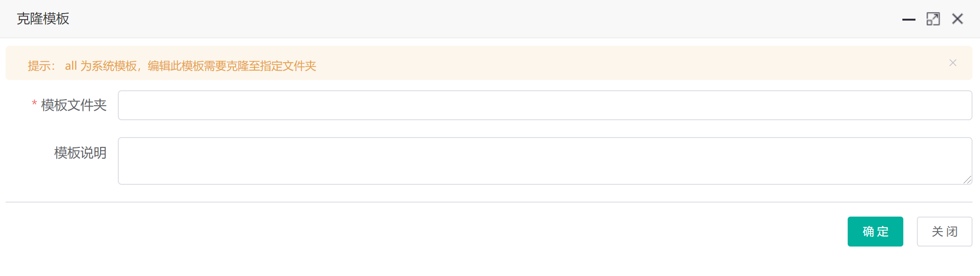This screenshot has height=276, width=980.
Task: Minimize the 克隆模板 dialog
Action: pyautogui.click(x=908, y=19)
